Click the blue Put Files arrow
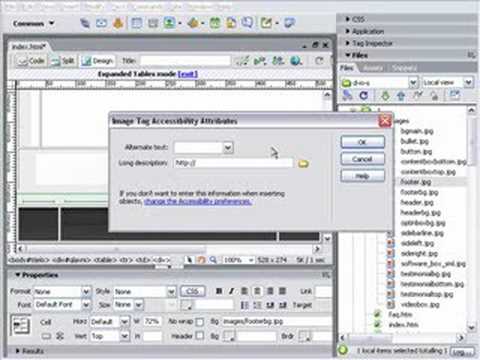This screenshot has width=480, height=360. [x=401, y=96]
